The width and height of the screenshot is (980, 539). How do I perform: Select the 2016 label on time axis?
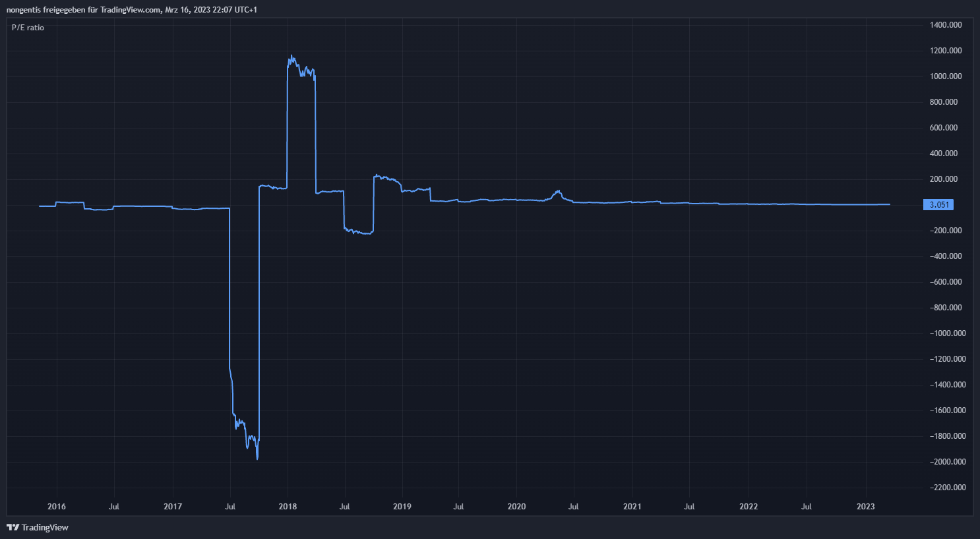point(57,507)
